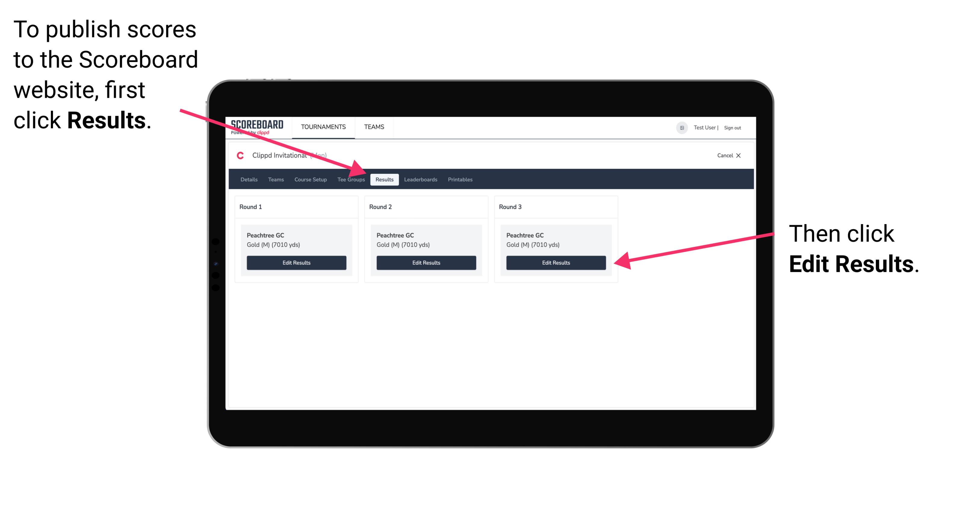The image size is (980, 527).
Task: Click the X close icon
Action: 741,156
